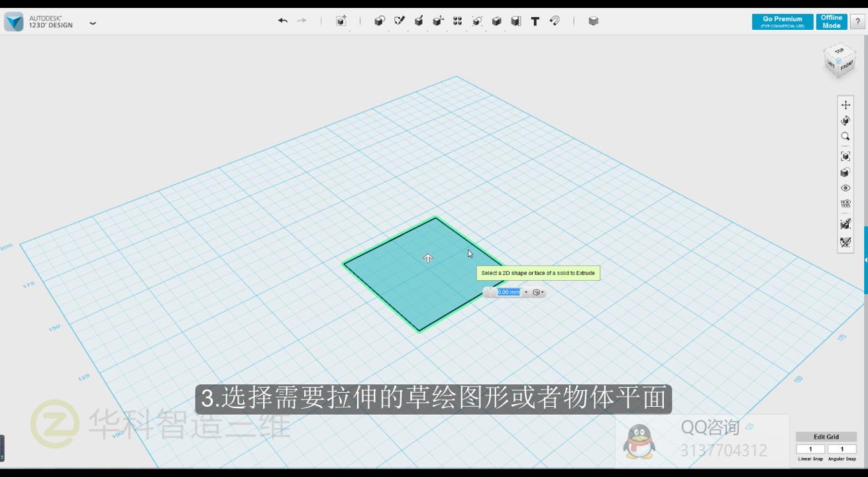Click the Undo arrow in toolbar

point(283,21)
